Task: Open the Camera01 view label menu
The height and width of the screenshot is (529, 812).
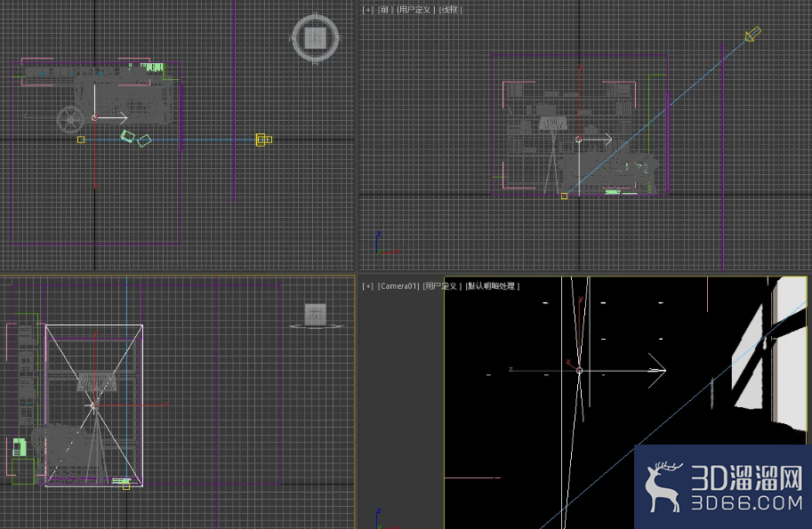Action: click(398, 285)
